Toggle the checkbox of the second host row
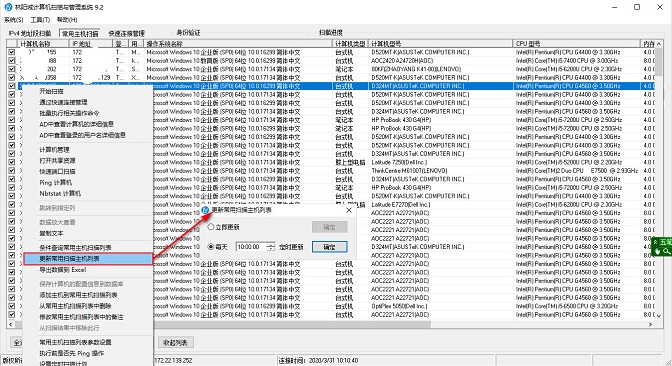The image size is (672, 366). 12,60
